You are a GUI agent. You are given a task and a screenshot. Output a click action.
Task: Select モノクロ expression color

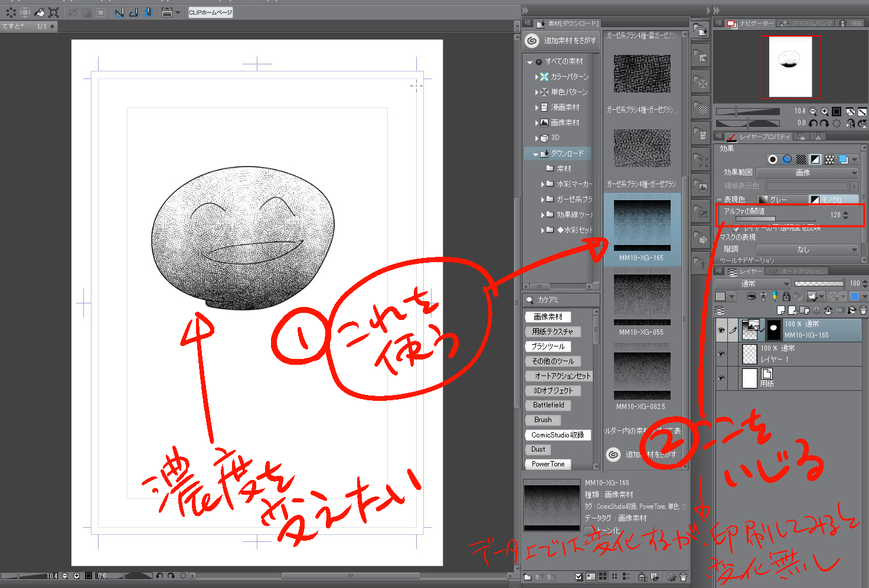point(834,200)
